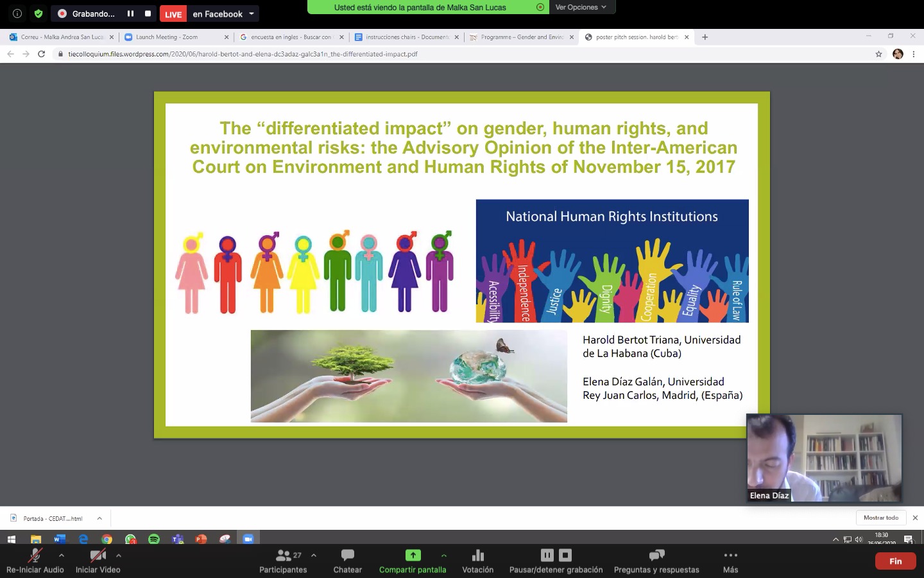Expand the LIVE en Facebook dropdown
The image size is (924, 578).
(252, 13)
